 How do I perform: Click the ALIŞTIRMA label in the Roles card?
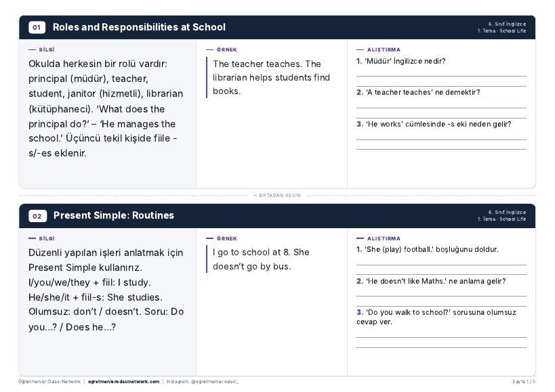click(384, 50)
